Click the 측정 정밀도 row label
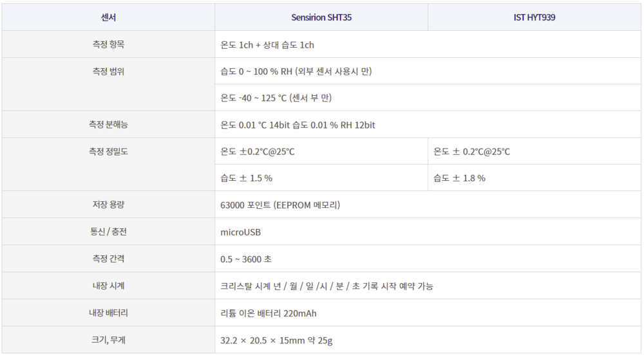Viewport: 644px width, 355px height. tap(108, 152)
